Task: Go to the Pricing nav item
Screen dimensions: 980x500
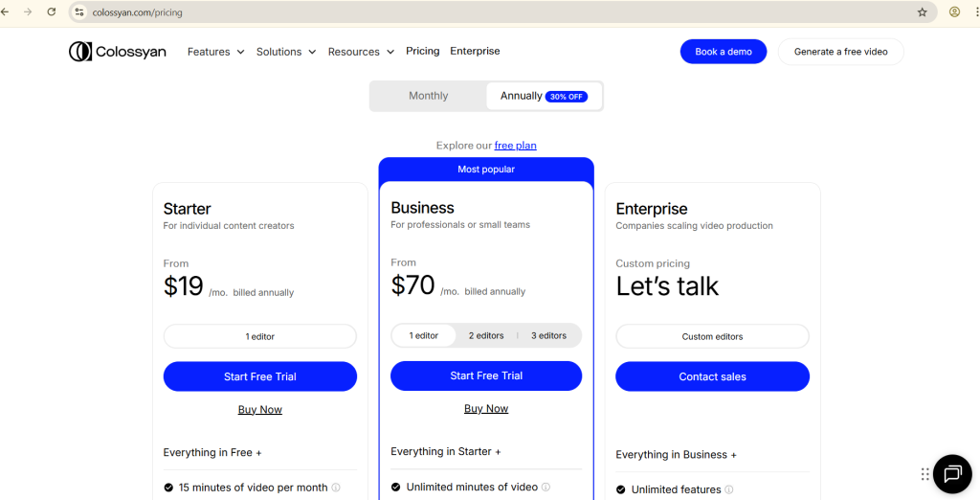Action: pos(422,52)
